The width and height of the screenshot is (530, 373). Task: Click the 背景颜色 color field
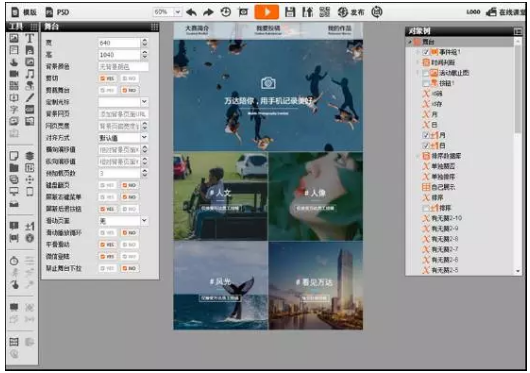click(x=123, y=67)
